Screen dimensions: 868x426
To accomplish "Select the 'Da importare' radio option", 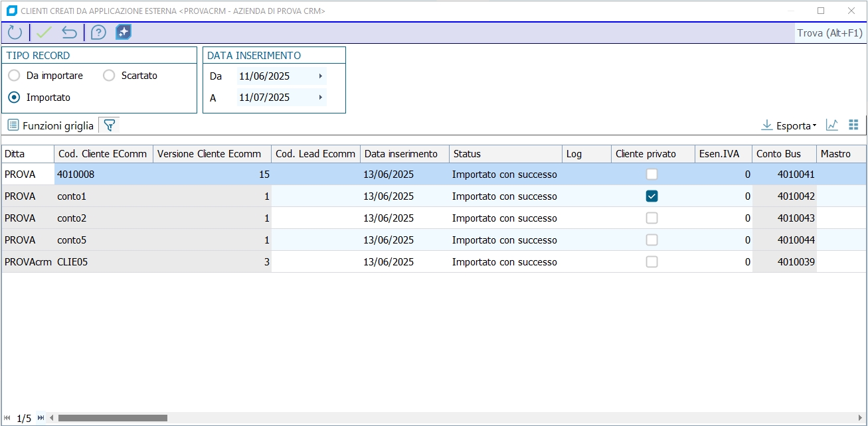I will (x=14, y=76).
